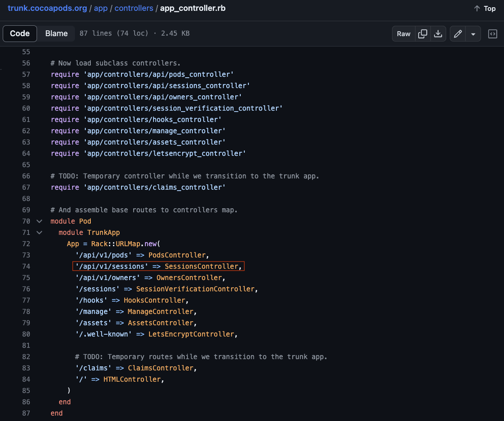Click line number 57
The image size is (504, 421).
(x=26, y=74)
